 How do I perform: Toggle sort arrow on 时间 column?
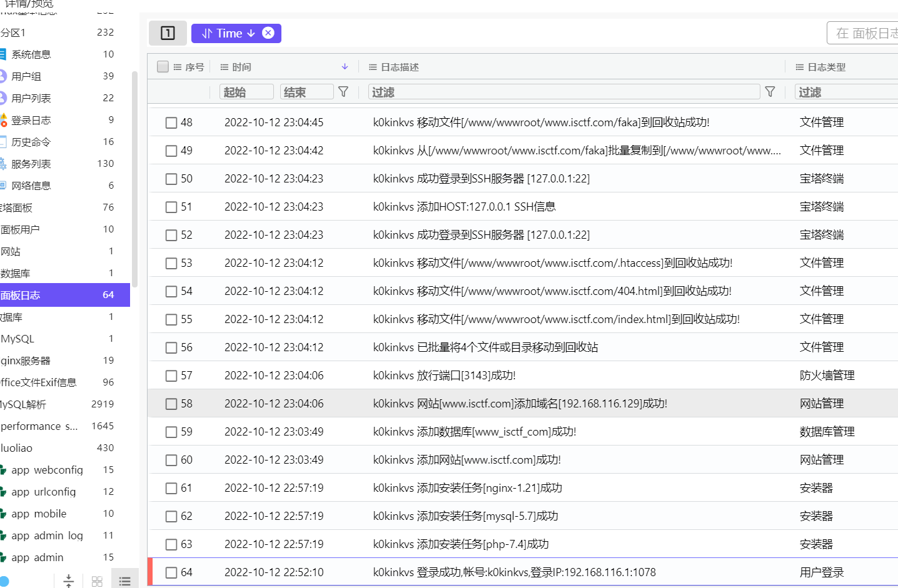coord(345,67)
